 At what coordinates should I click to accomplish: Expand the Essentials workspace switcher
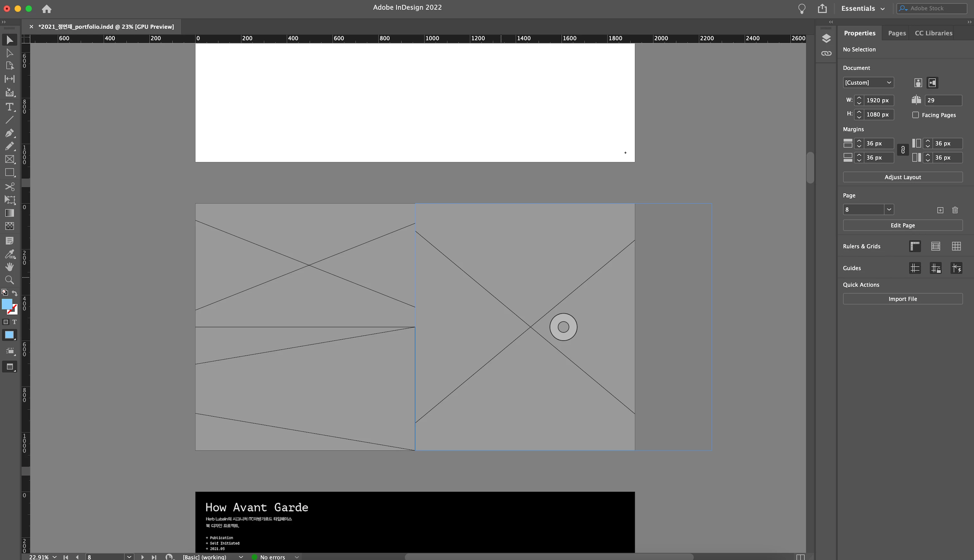(x=862, y=8)
